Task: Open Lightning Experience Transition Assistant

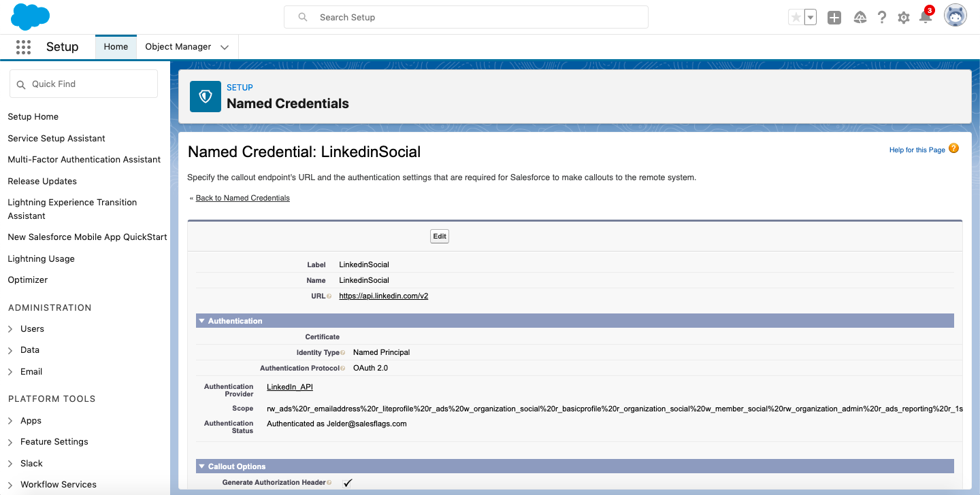Action: (72, 209)
